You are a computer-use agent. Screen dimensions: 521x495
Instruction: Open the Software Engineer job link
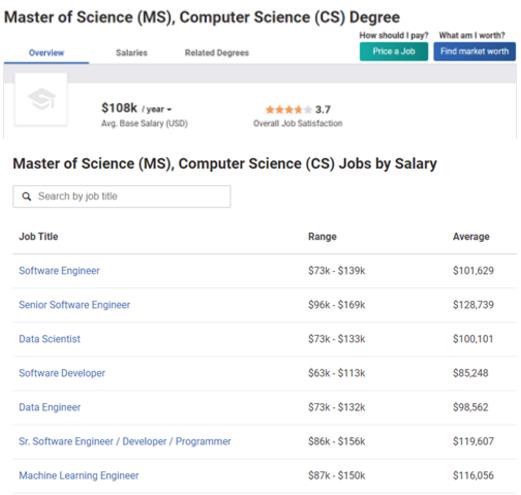coord(59,271)
